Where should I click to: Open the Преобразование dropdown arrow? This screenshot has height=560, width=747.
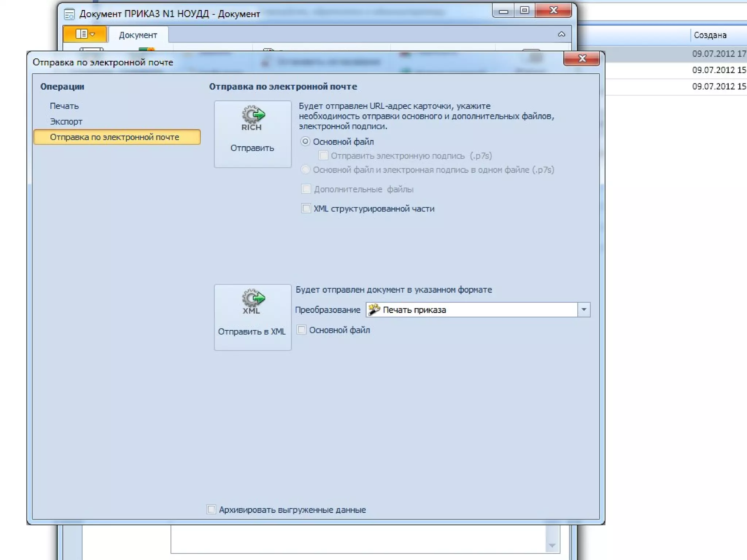(584, 310)
